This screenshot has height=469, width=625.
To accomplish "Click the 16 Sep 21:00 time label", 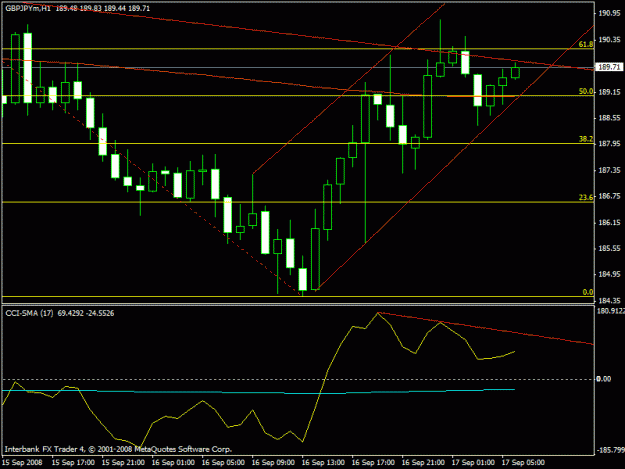I will click(423, 463).
